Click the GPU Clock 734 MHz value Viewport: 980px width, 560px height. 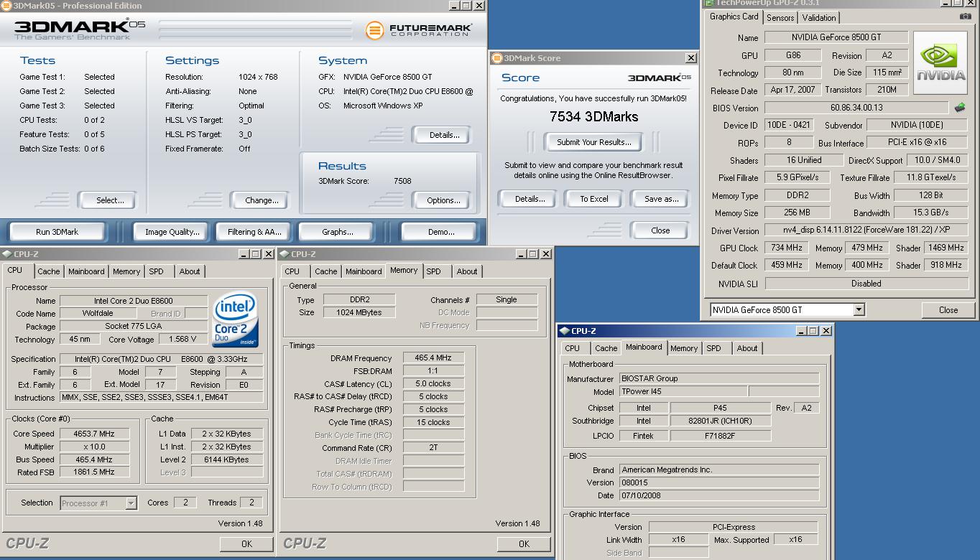(x=787, y=248)
